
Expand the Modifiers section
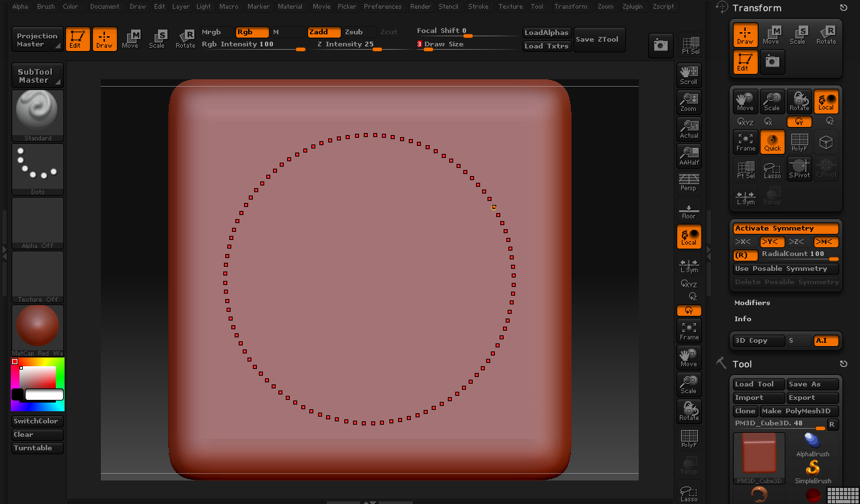click(752, 303)
